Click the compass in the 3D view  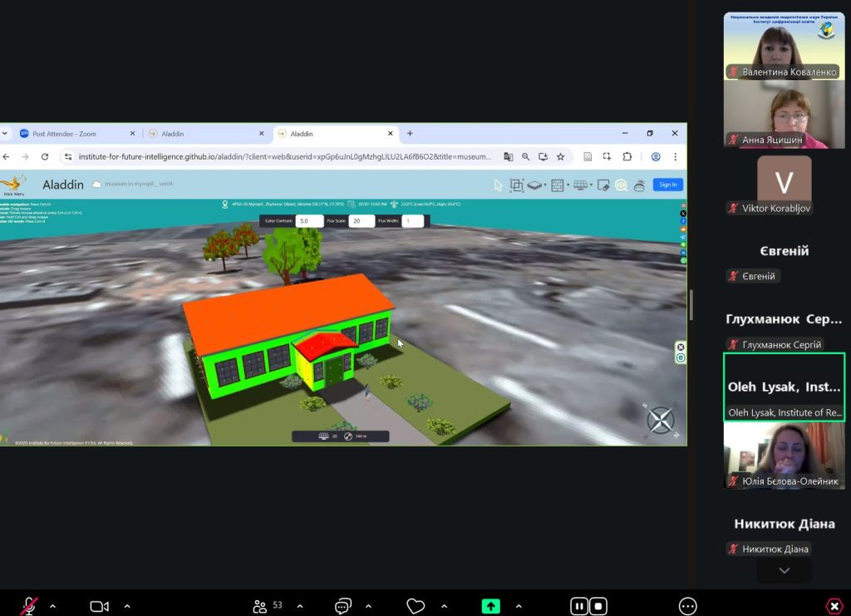click(x=661, y=420)
